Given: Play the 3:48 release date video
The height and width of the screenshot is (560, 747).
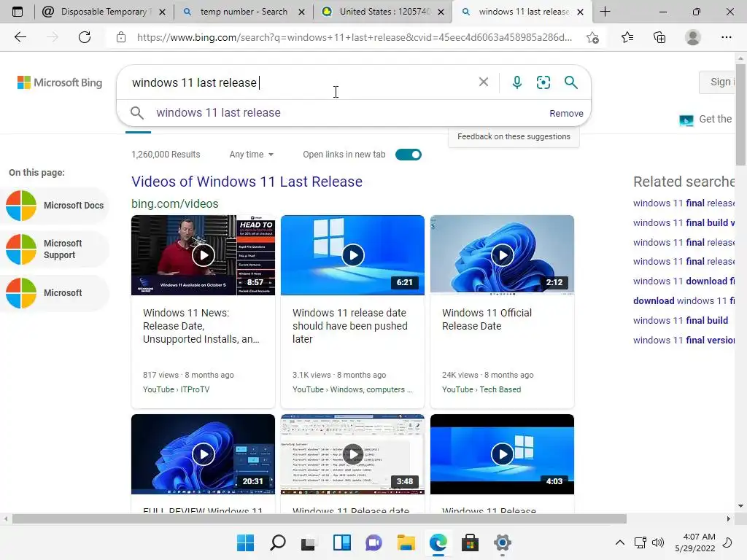Looking at the screenshot, I should (x=352, y=454).
